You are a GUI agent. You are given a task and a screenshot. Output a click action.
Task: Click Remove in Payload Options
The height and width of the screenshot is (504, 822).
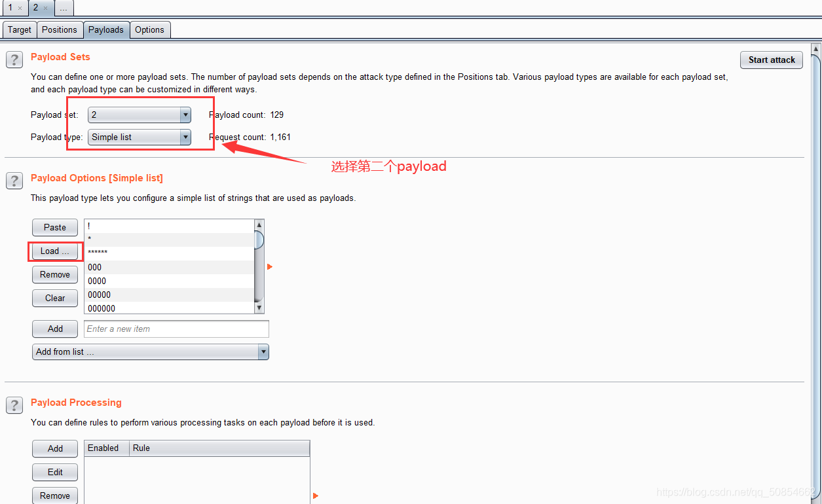tap(55, 274)
